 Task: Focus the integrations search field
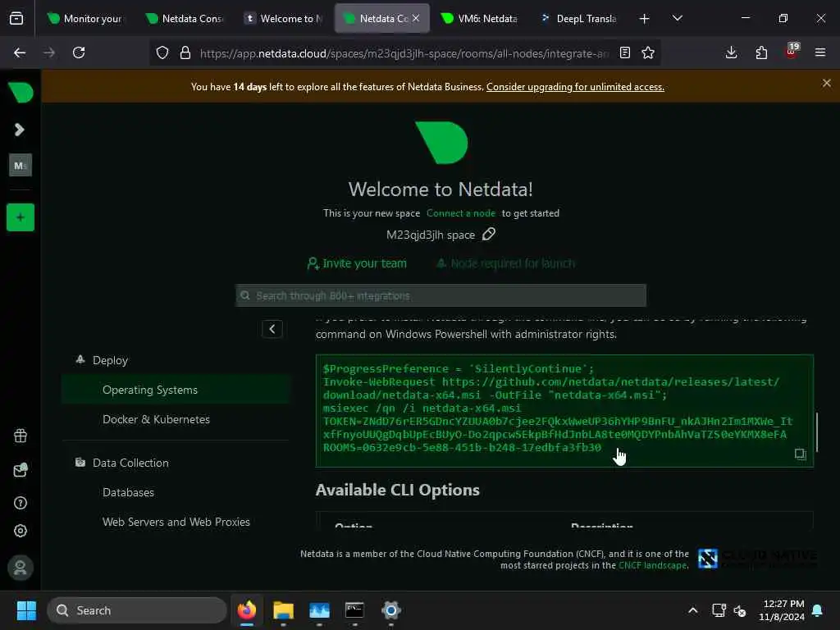(x=441, y=295)
